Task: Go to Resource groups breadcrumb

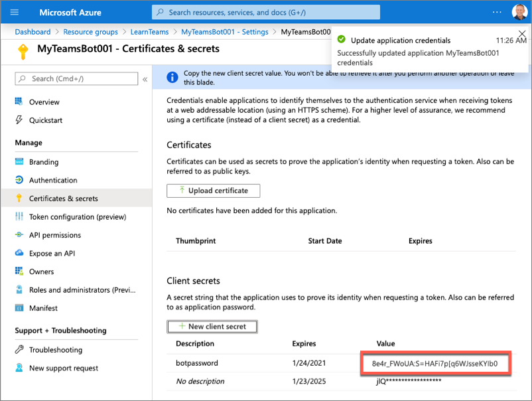Action: coord(91,32)
